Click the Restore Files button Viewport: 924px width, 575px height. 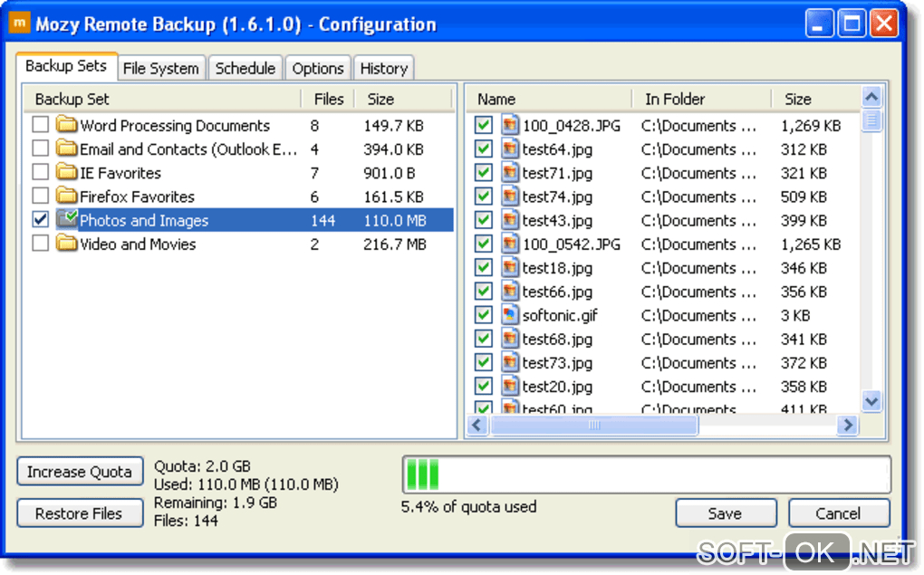pyautogui.click(x=80, y=513)
